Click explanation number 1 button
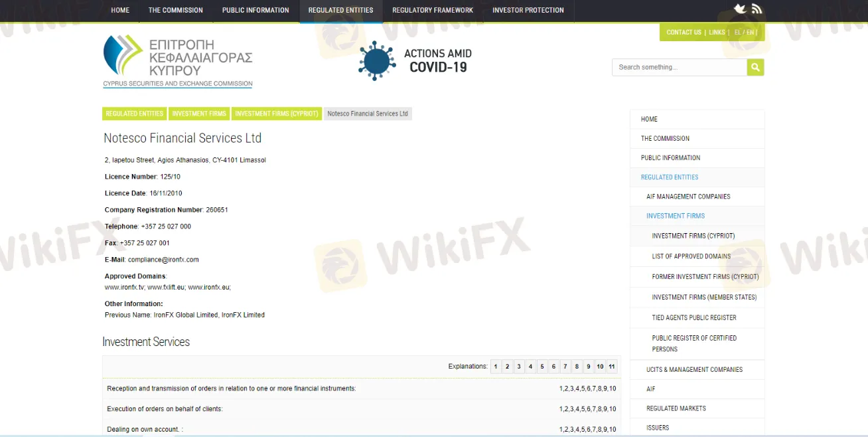The height and width of the screenshot is (437, 868). click(496, 367)
